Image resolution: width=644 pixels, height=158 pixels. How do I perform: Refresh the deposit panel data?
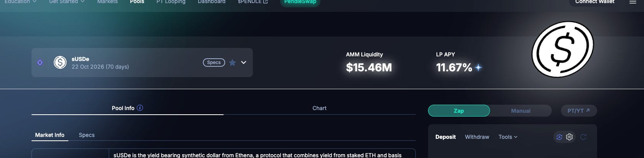click(x=583, y=137)
